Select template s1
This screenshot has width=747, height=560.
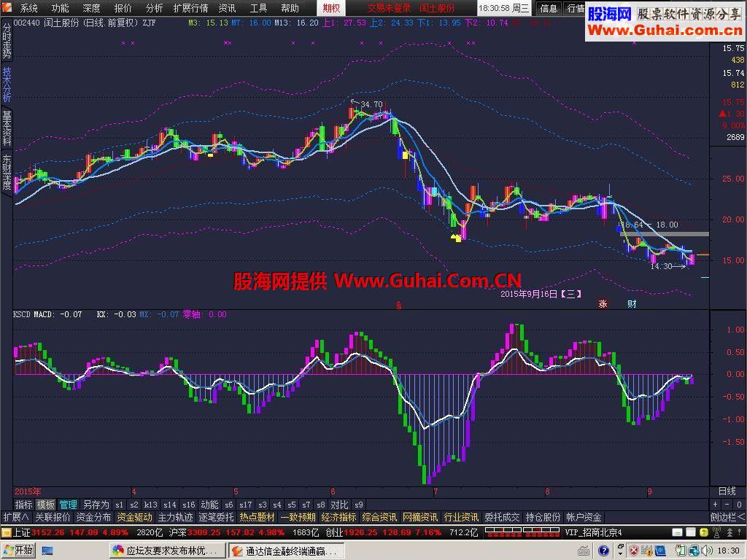coord(120,505)
